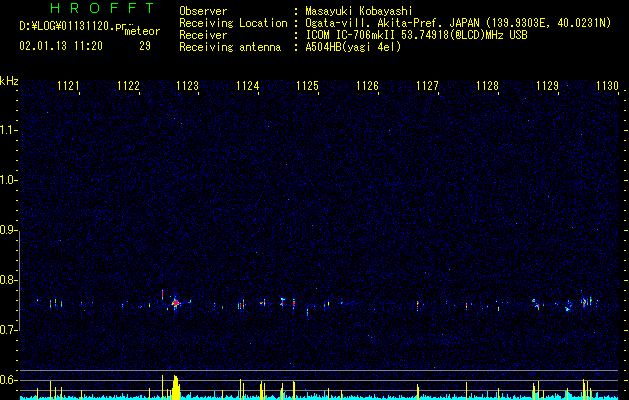Image resolution: width=629 pixels, height=400 pixels.
Task: Click the 1124 time axis marker
Action: pos(248,86)
